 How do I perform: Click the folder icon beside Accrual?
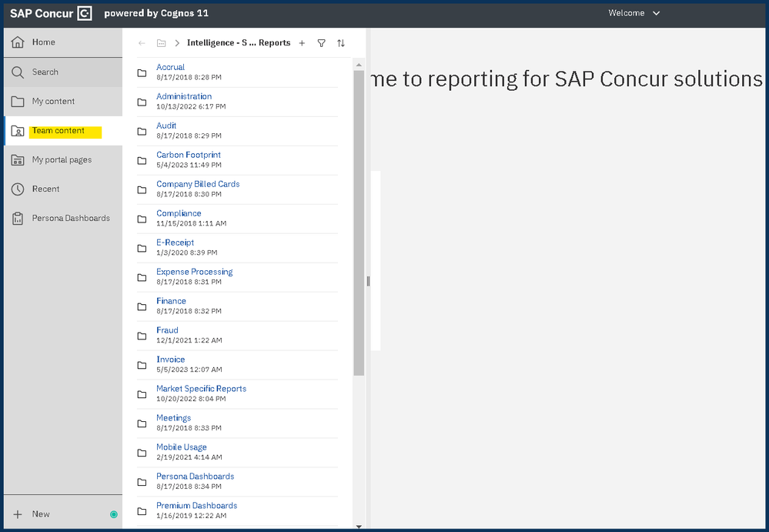[x=142, y=73]
